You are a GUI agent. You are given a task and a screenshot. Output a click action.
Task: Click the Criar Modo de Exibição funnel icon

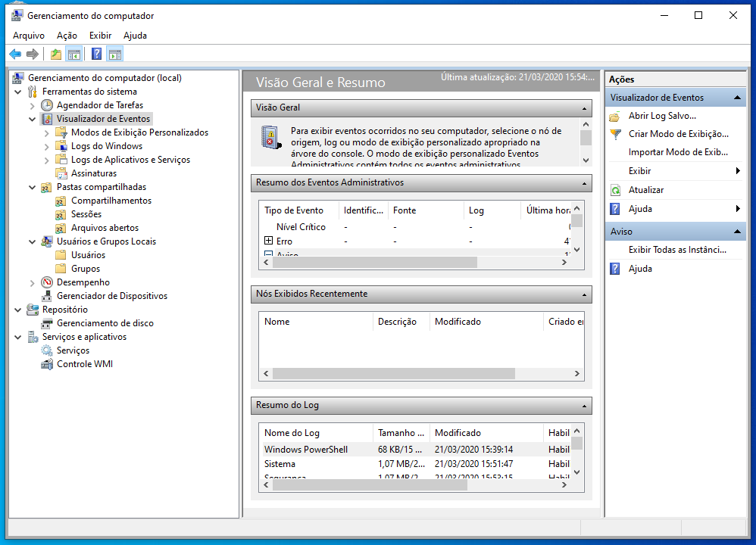click(615, 134)
